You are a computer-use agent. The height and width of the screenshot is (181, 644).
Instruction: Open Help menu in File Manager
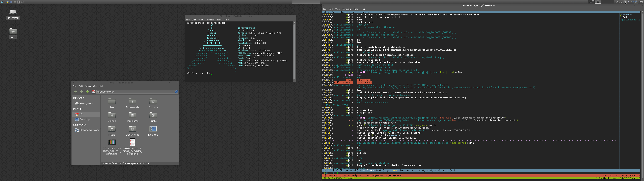[x=101, y=86]
